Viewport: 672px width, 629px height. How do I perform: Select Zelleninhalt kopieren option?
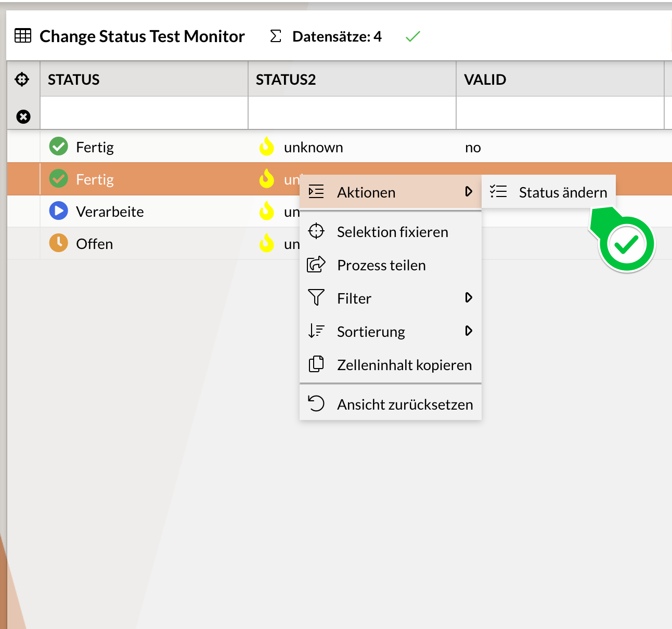[404, 365]
